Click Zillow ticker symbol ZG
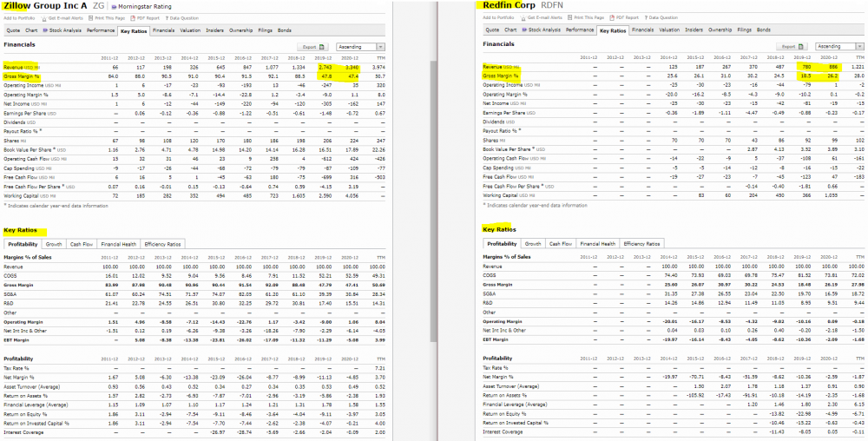The image size is (868, 441). [99, 6]
